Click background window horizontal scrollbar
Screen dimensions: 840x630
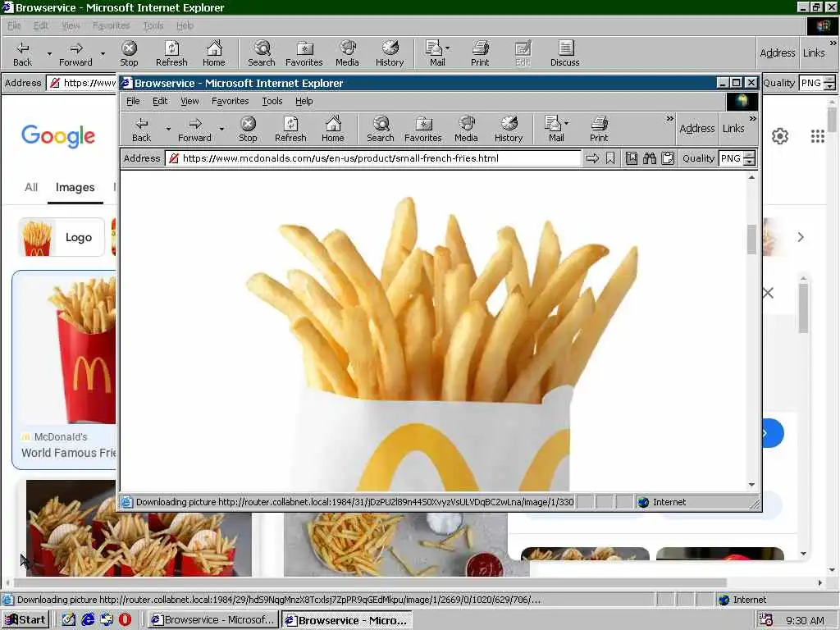point(370,582)
